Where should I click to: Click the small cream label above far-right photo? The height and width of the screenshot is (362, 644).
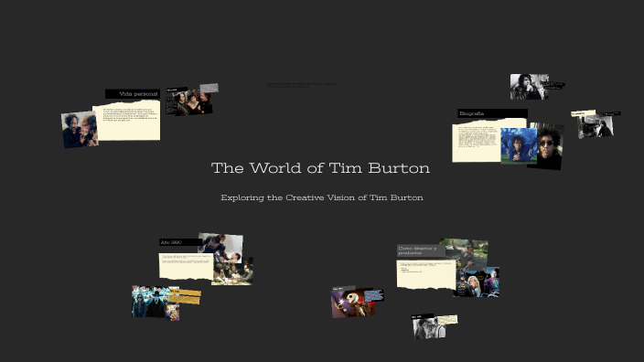pos(584,113)
